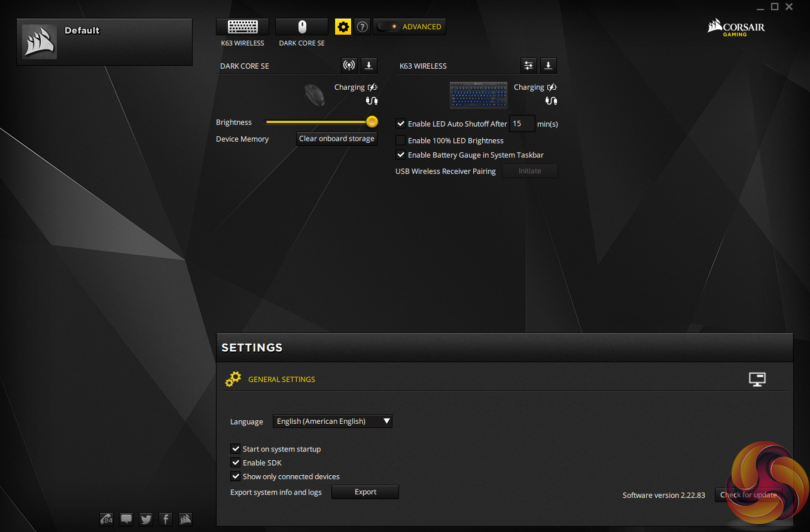The height and width of the screenshot is (532, 810).
Task: Click the firmware download icon for K63 Wireless
Action: [549, 65]
